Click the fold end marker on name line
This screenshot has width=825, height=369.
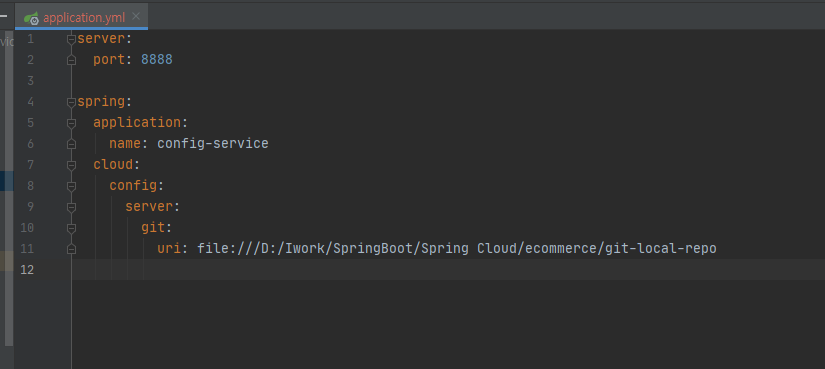click(x=72, y=144)
